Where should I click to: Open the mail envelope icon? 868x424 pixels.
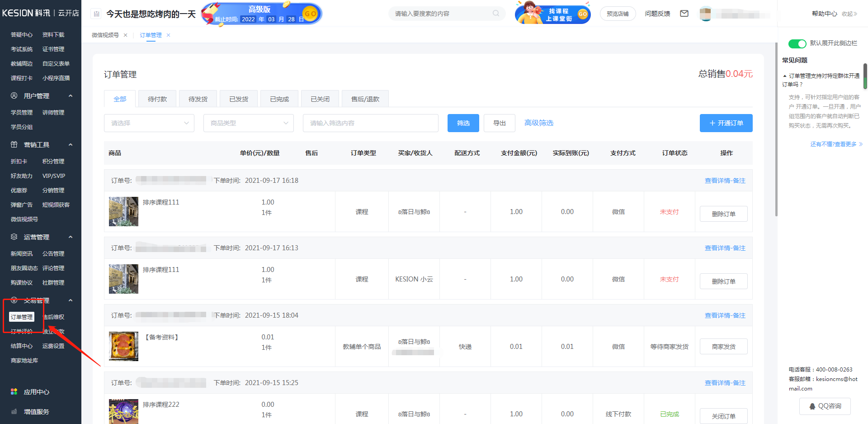[684, 14]
